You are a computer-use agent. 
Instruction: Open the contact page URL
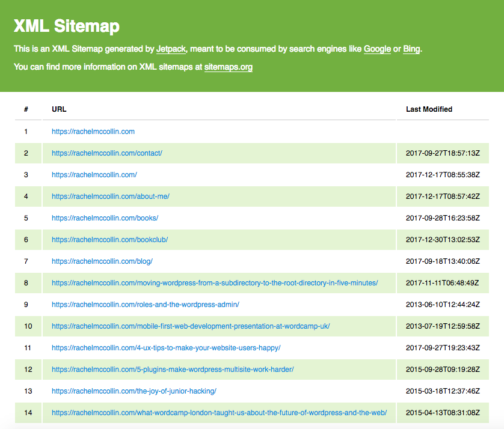pyautogui.click(x=106, y=153)
